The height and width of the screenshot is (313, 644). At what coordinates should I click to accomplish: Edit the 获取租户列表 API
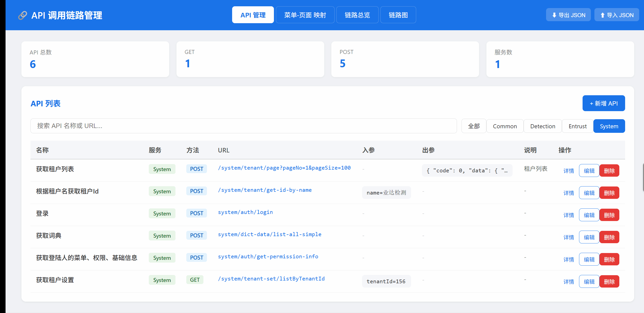tap(589, 171)
